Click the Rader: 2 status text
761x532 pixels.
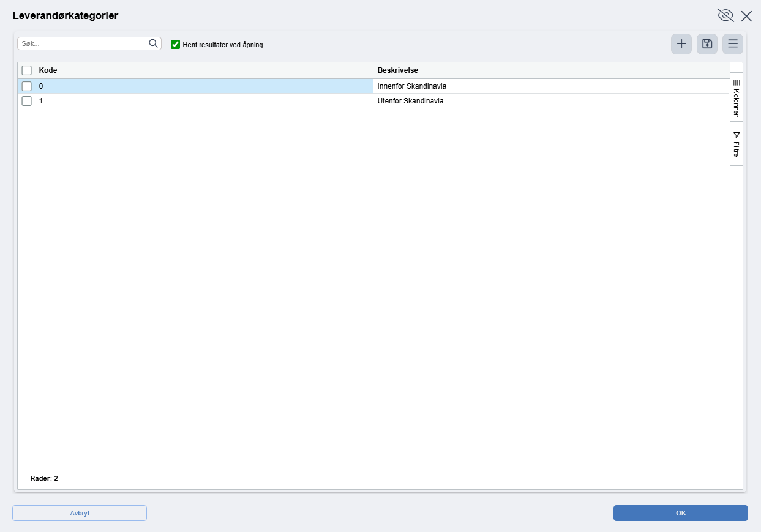point(44,478)
